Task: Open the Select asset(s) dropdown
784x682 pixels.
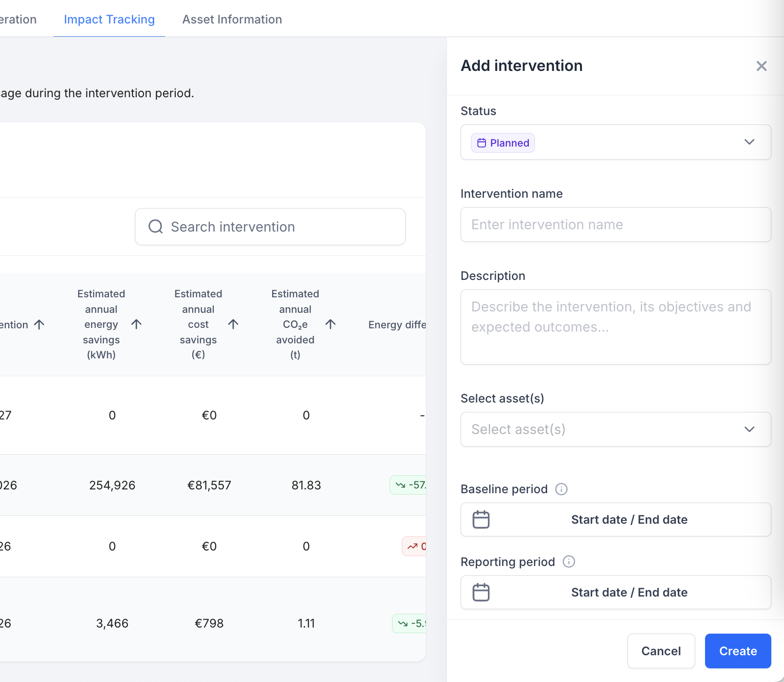Action: [x=616, y=429]
